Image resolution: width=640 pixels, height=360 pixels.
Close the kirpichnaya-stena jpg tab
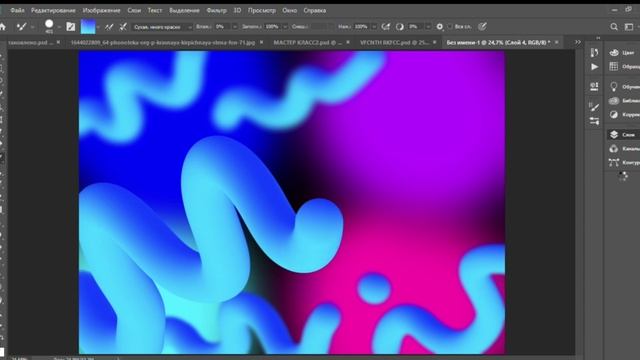[261, 42]
